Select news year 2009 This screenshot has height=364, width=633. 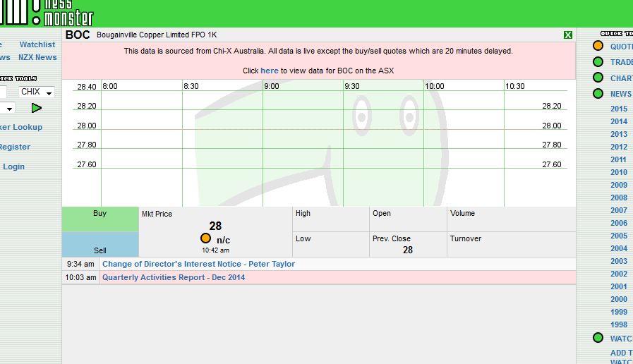[619, 186]
